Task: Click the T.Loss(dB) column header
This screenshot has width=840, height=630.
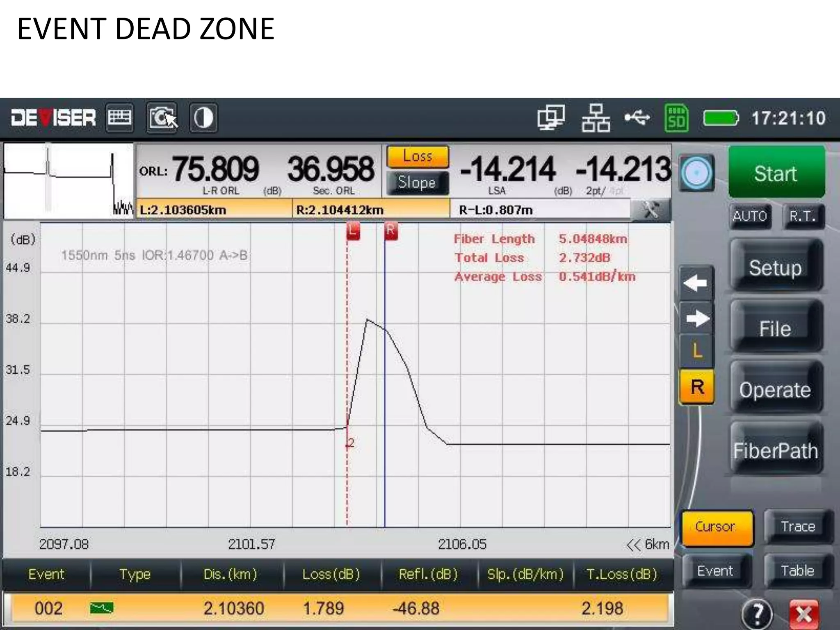Action: point(622,574)
